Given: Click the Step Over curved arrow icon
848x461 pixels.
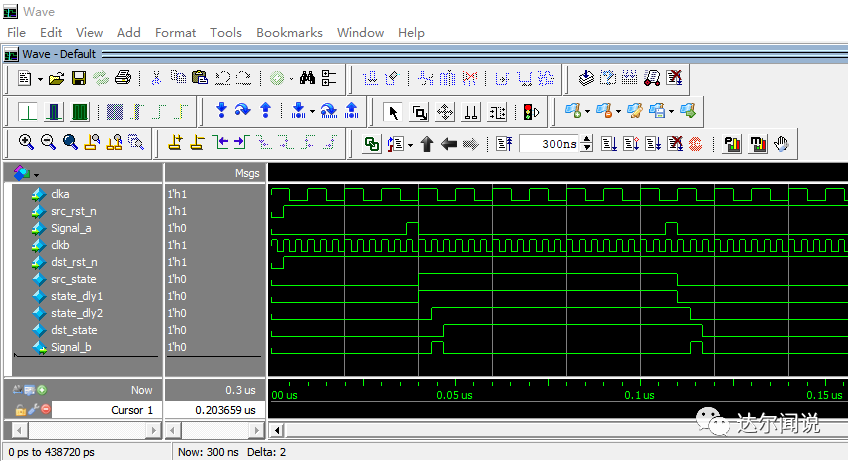Looking at the screenshot, I should tap(242, 111).
